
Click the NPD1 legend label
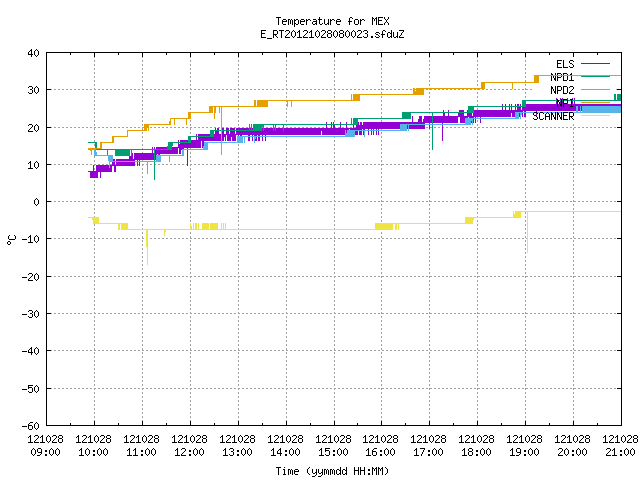(x=562, y=77)
